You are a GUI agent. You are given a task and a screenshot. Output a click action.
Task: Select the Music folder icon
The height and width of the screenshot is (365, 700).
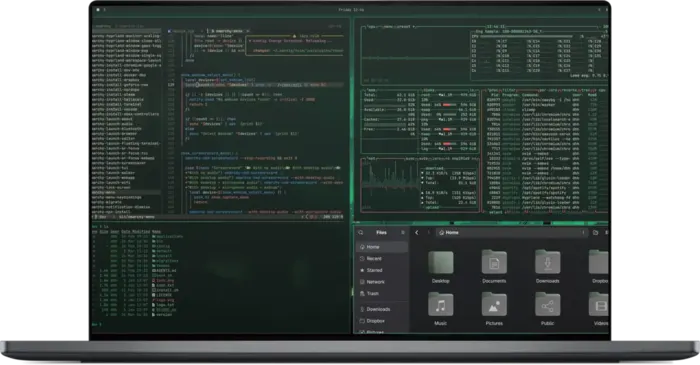click(x=441, y=305)
